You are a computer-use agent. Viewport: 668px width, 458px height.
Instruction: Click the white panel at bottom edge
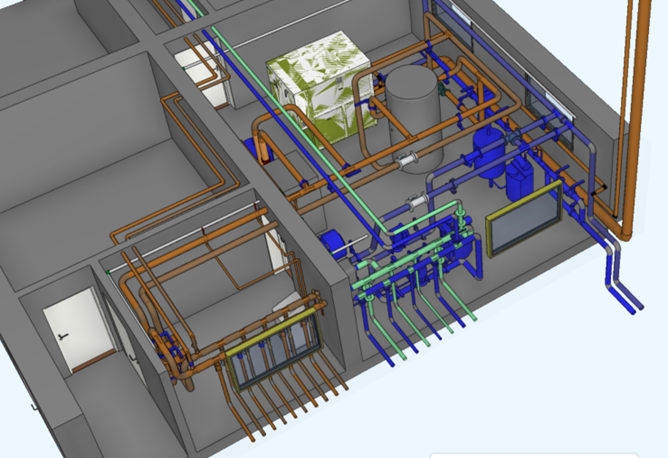tap(530, 455)
